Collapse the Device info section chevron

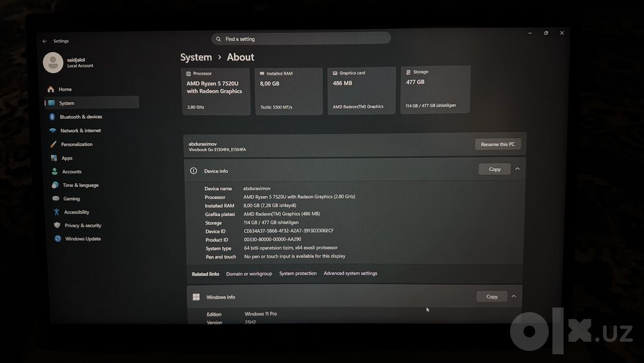pyautogui.click(x=518, y=169)
